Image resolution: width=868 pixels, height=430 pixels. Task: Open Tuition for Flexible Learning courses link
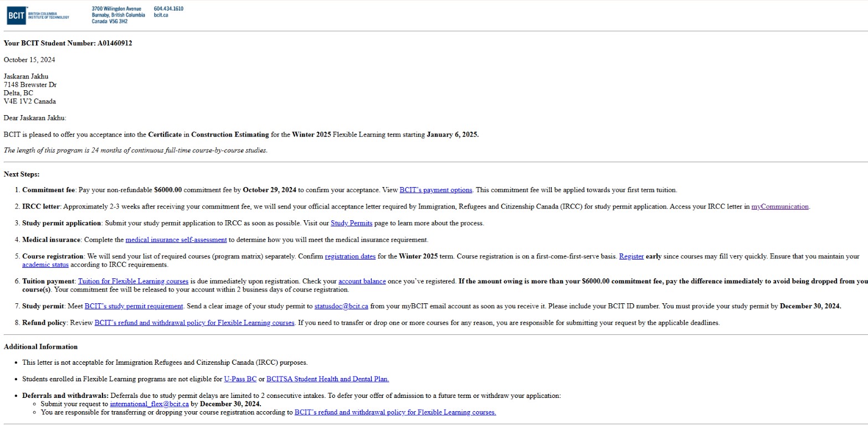(x=133, y=281)
